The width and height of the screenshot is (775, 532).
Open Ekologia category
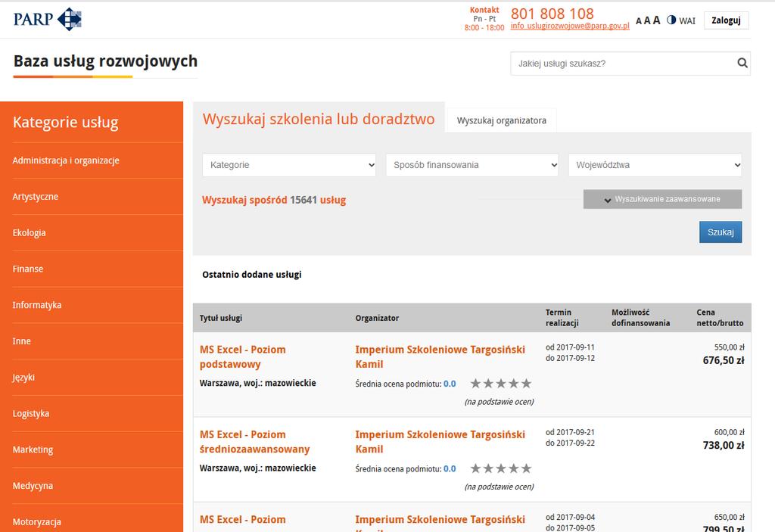pos(30,233)
